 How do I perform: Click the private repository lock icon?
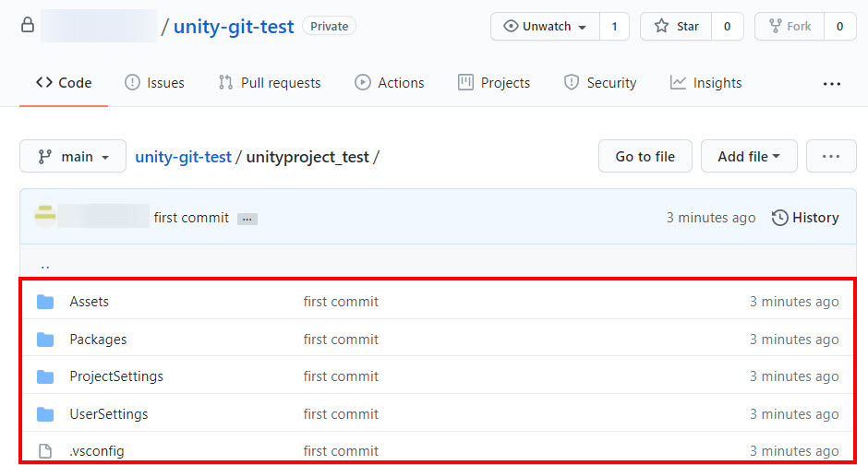28,26
